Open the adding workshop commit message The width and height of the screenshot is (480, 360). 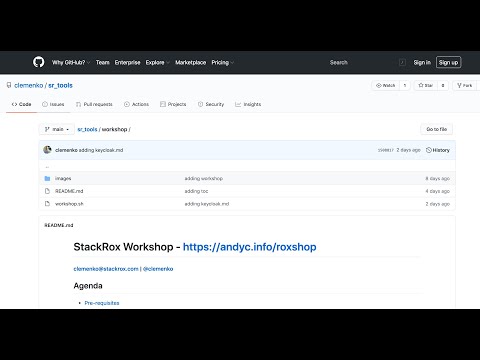pyautogui.click(x=204, y=179)
